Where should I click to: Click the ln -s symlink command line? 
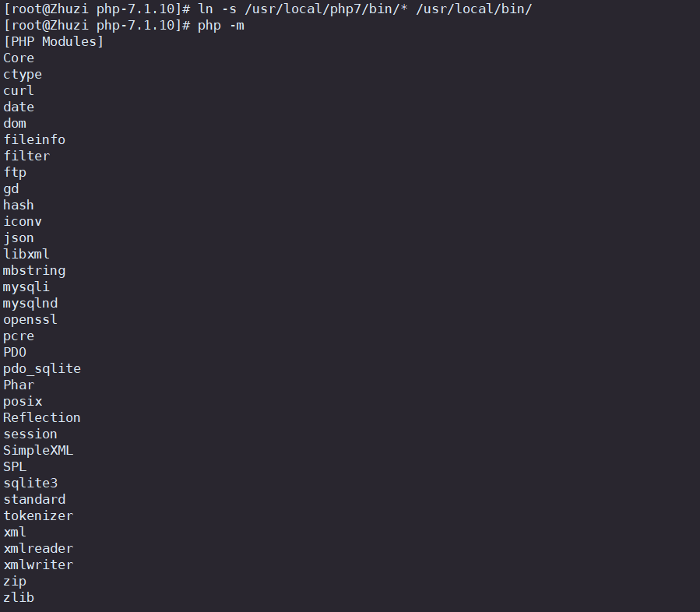coord(268,9)
